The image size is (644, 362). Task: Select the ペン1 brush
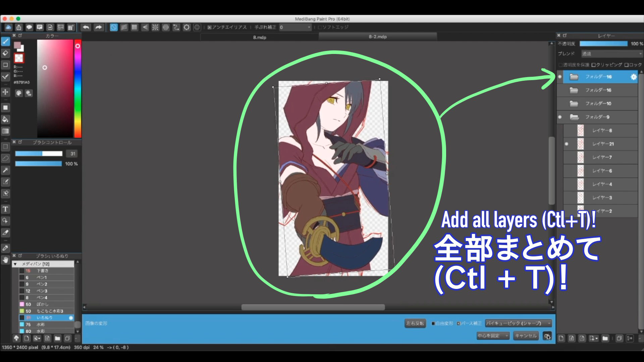(46, 278)
